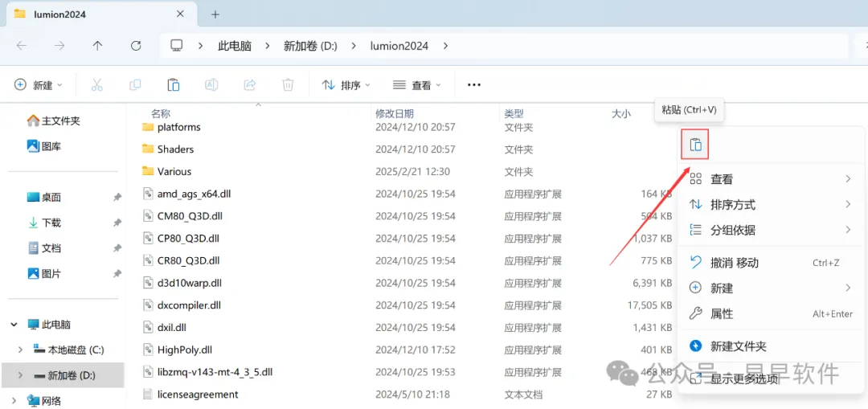
Task: Choose 属性 in context menu
Action: pyautogui.click(x=770, y=314)
